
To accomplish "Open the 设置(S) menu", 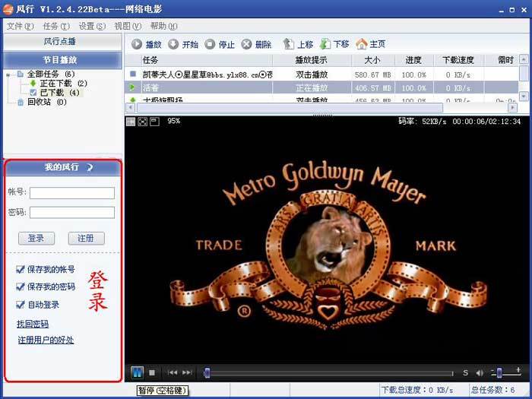I will tap(92, 26).
